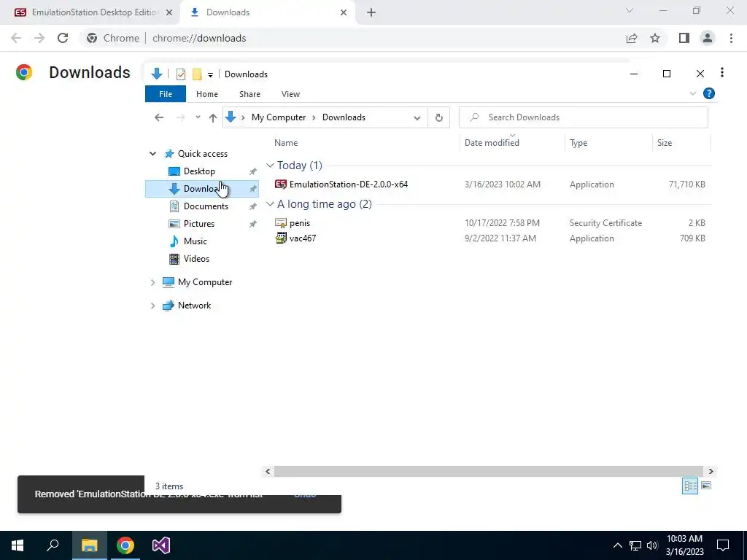This screenshot has height=560, width=747.
Task: Select Desktop in Quick access
Action: coord(199,171)
